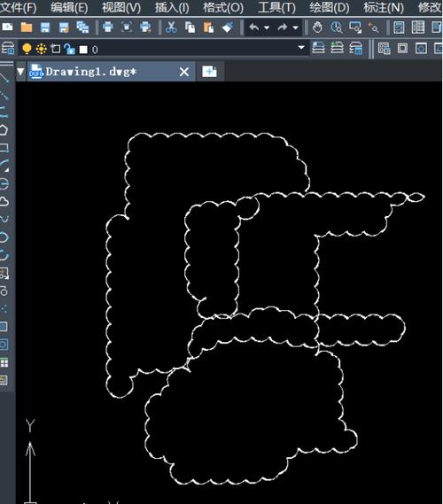Click the Layer States Manager icon
The width and height of the screenshot is (443, 504).
point(356,48)
